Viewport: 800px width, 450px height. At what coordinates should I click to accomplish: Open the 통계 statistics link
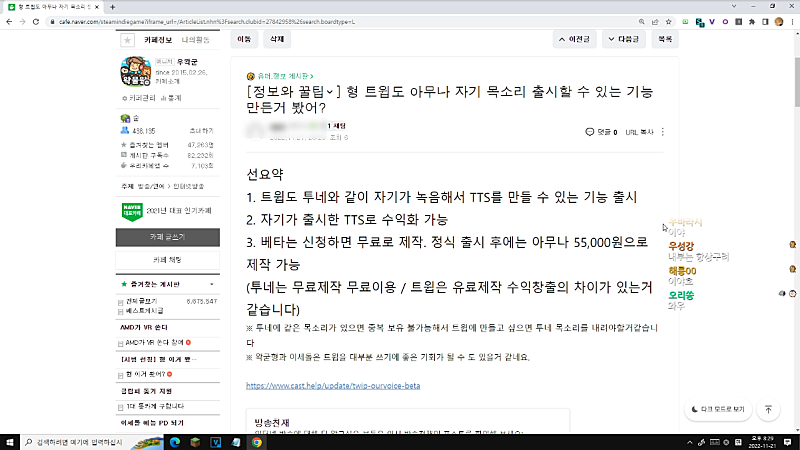tap(171, 98)
